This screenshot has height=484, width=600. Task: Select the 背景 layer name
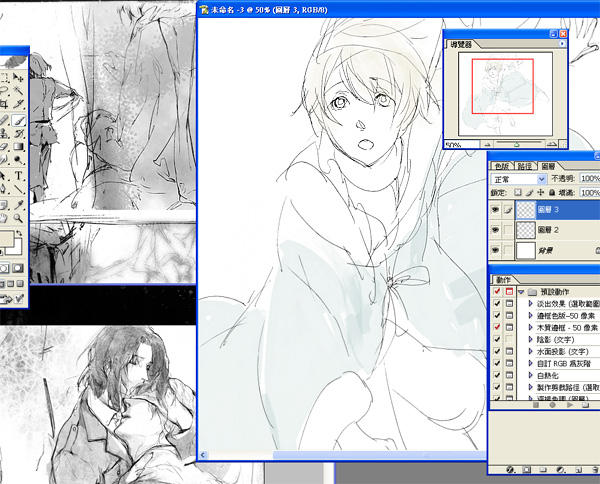[x=545, y=251]
